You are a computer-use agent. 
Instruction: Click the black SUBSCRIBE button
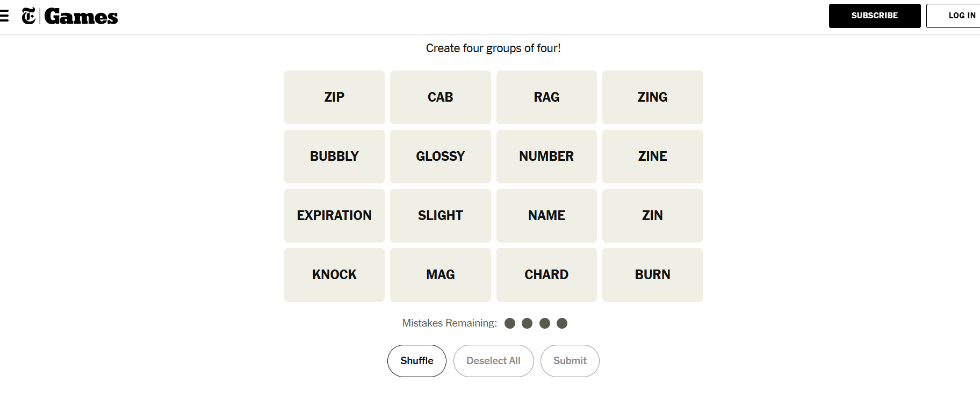click(x=874, y=16)
